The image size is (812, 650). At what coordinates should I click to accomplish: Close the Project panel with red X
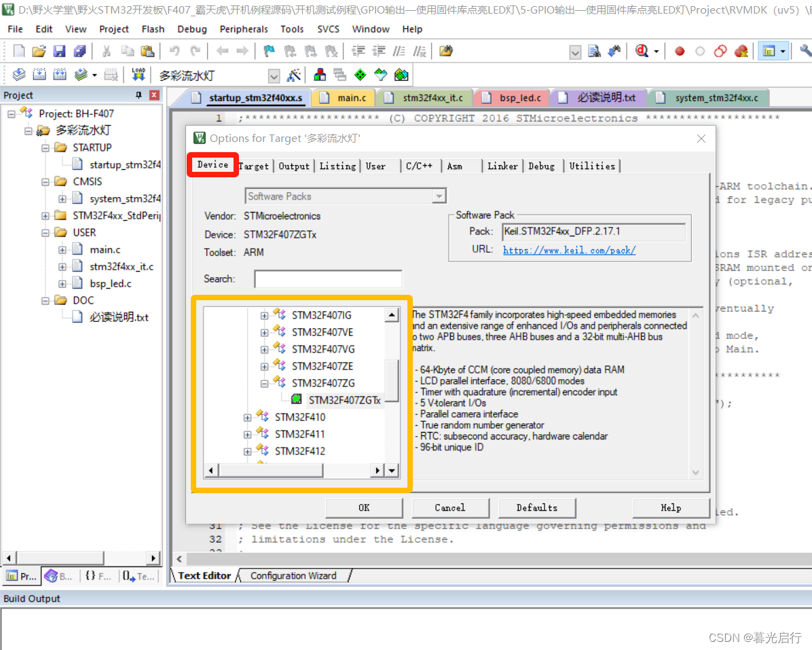[x=154, y=95]
